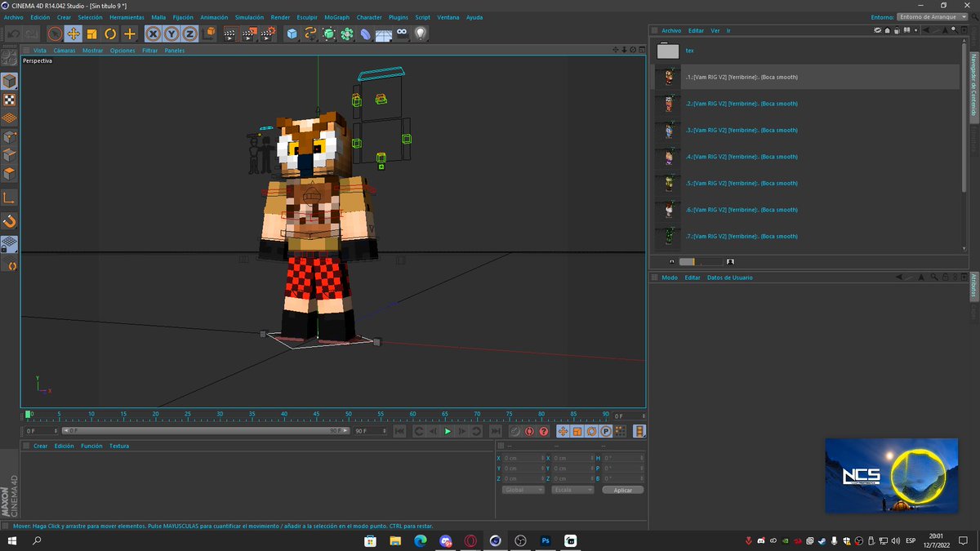Screen dimensions: 980x551
Task: Open the deformer objects blue icon
Action: [366, 33]
